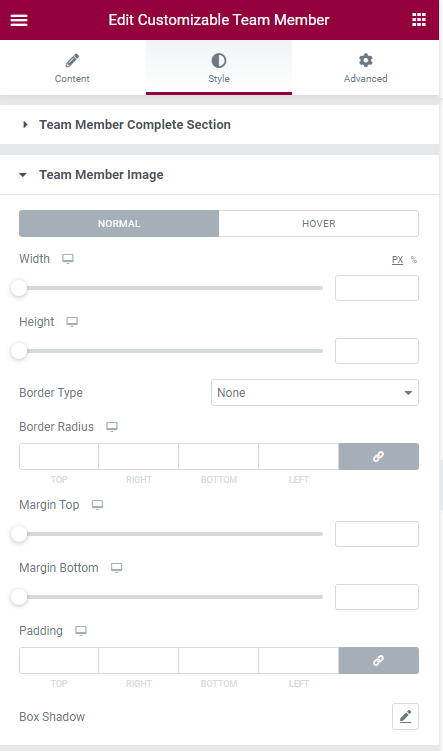Select the NORMAL state button

(119, 224)
